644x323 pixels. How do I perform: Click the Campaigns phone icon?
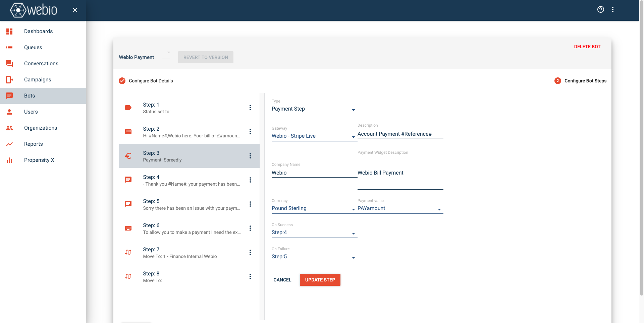[9, 80]
